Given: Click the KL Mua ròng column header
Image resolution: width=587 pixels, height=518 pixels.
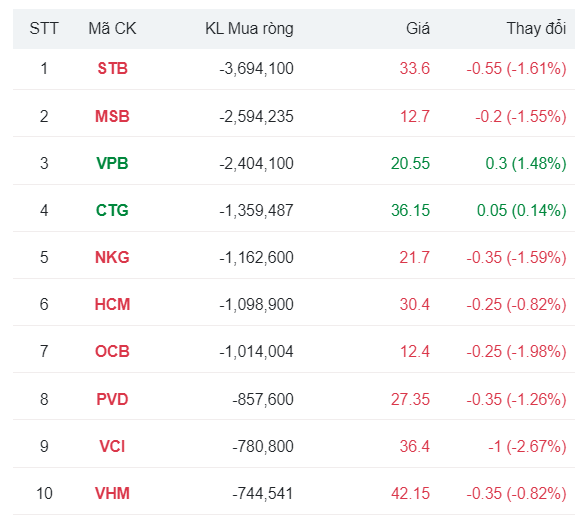Looking at the screenshot, I should (249, 29).
